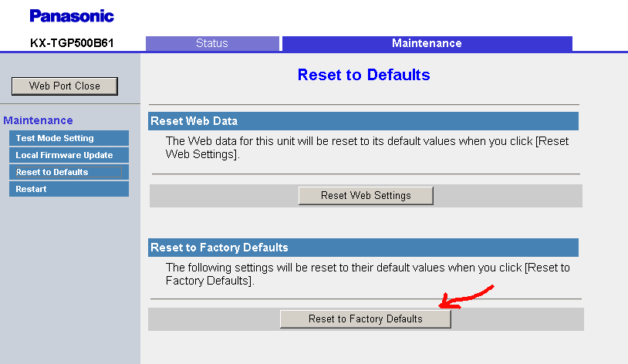Click the large Reset to Defaults page title
The height and width of the screenshot is (364, 628).
pyautogui.click(x=363, y=75)
